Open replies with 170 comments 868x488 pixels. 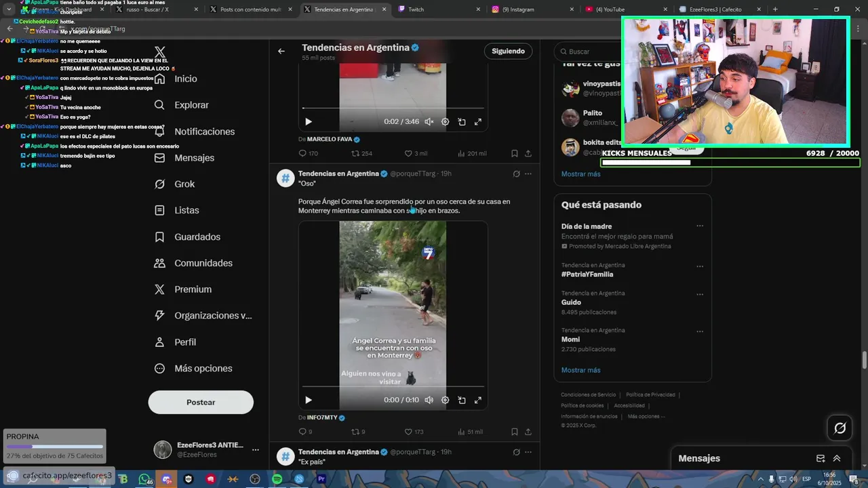click(309, 154)
